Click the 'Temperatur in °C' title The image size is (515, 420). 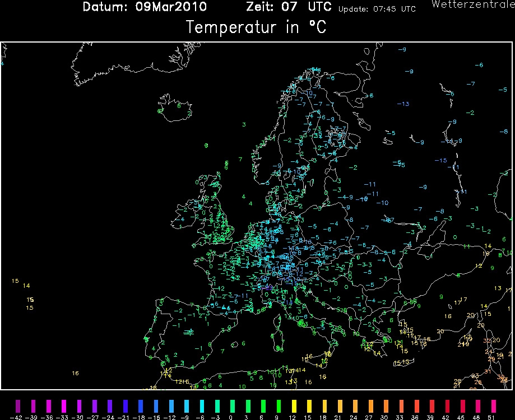coord(256,26)
